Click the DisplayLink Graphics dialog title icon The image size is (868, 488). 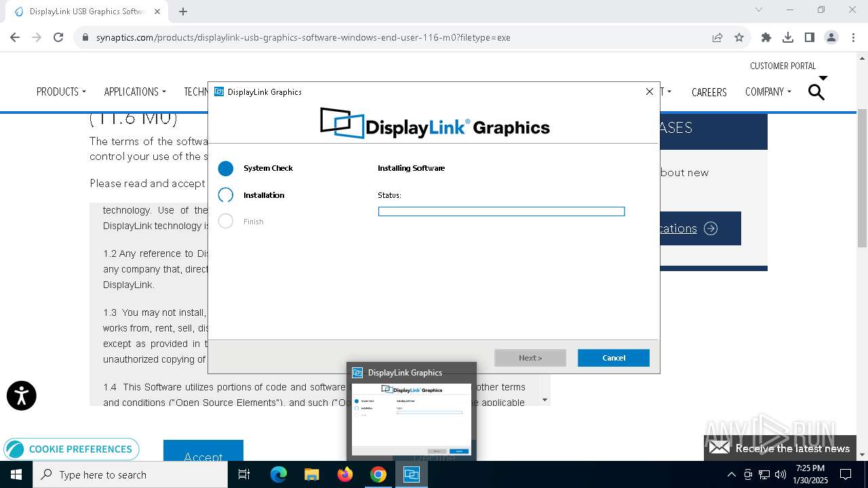coord(219,91)
